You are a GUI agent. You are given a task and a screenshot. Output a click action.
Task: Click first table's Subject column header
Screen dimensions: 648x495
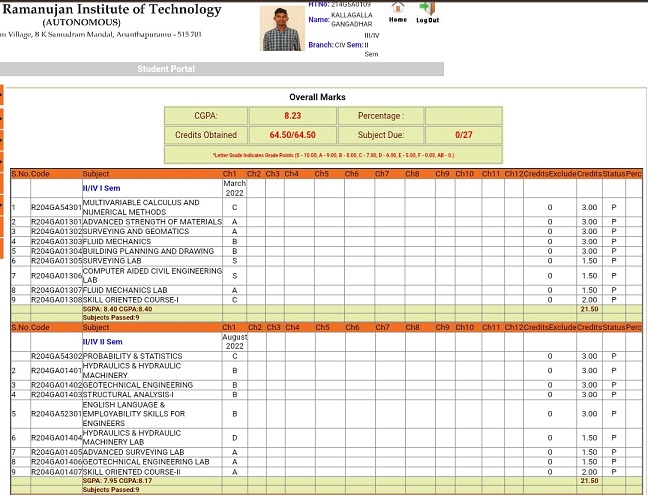96,174
